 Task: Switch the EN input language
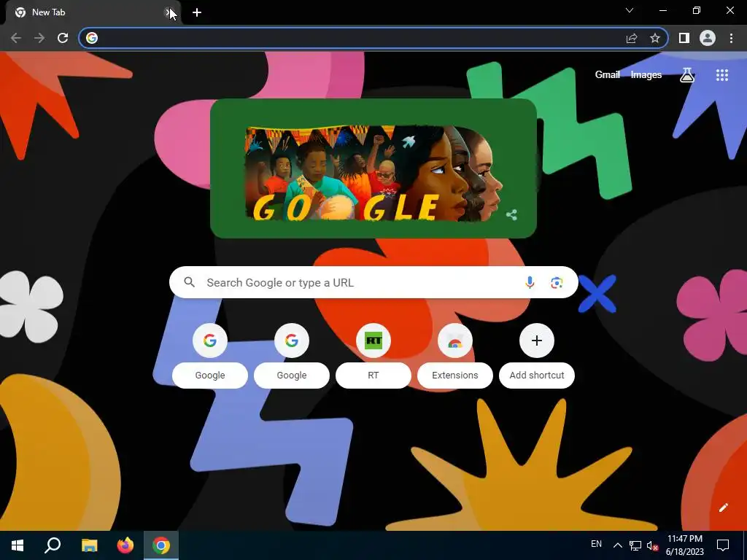click(596, 544)
